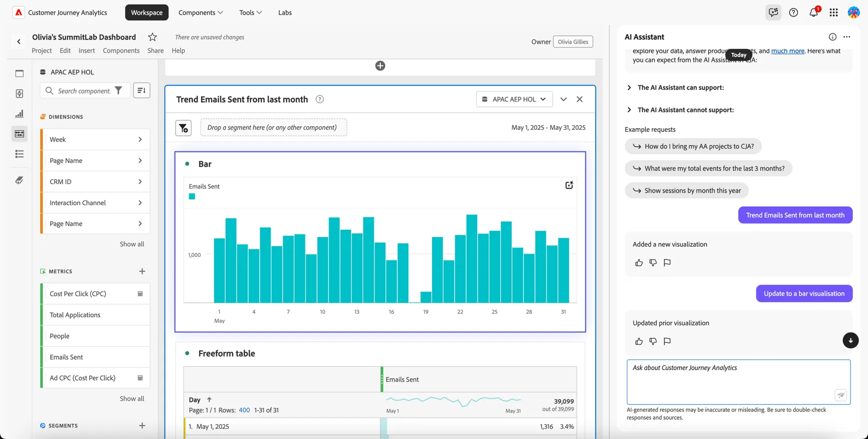Open the APAC AEP HOL data view dropdown
Screen dimensions: 868x439
(514, 99)
